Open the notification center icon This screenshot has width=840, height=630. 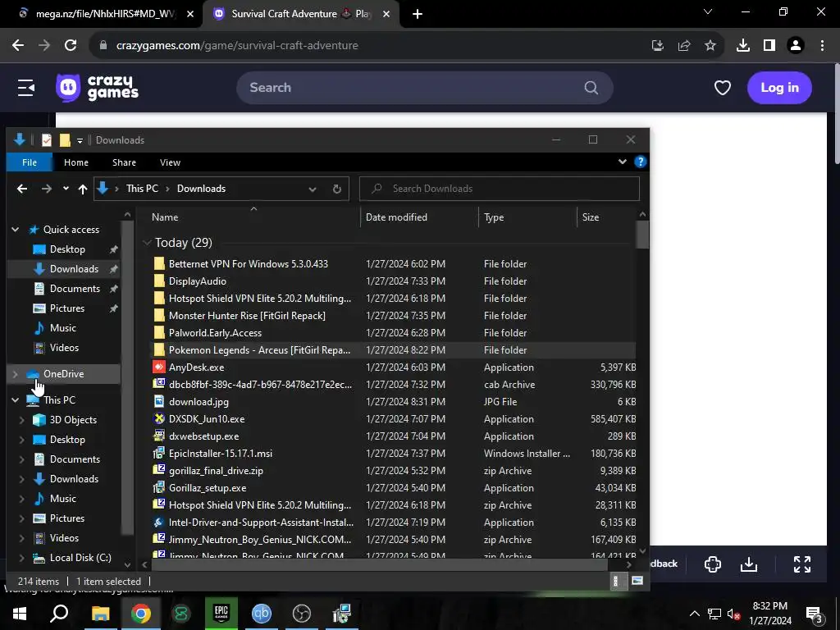(815, 614)
